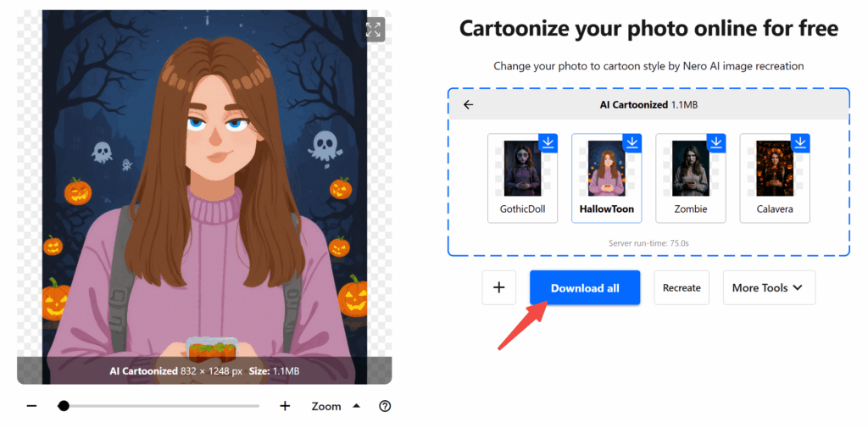Click the zoom in plus icon
The width and height of the screenshot is (868, 428).
click(285, 406)
